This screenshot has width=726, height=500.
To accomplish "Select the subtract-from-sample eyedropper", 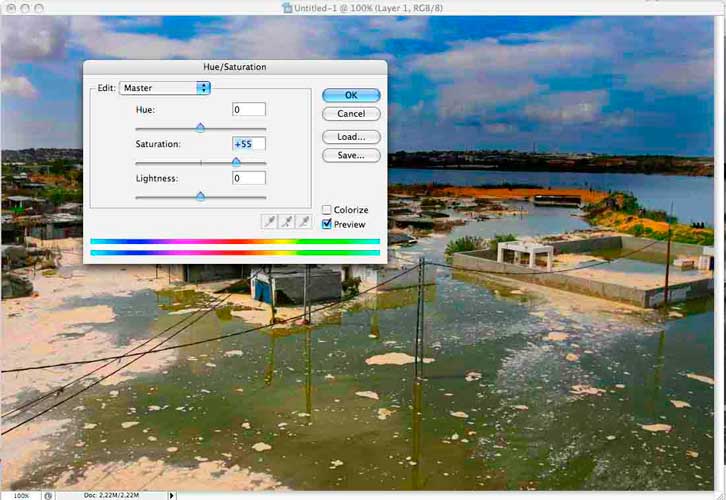I will coord(304,221).
